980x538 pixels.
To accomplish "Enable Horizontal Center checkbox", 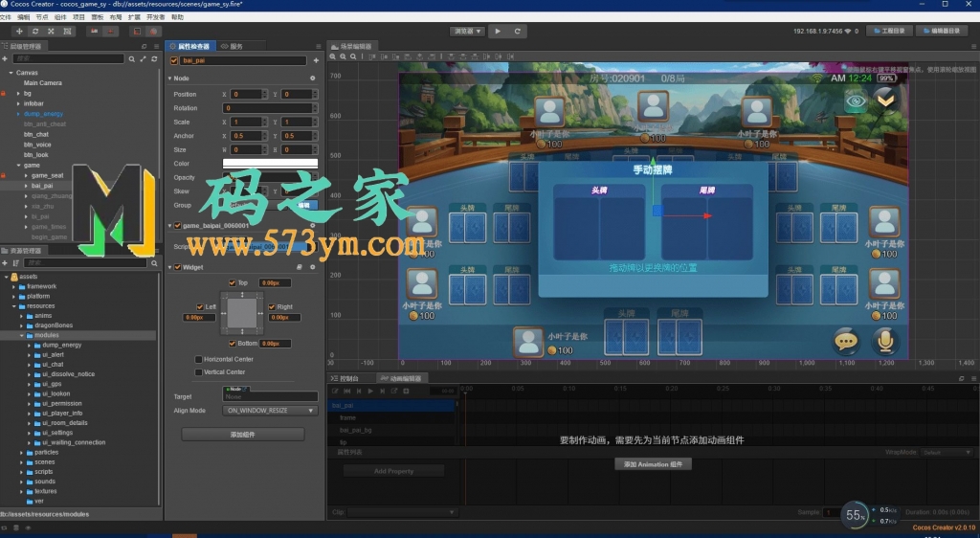I will [x=199, y=359].
